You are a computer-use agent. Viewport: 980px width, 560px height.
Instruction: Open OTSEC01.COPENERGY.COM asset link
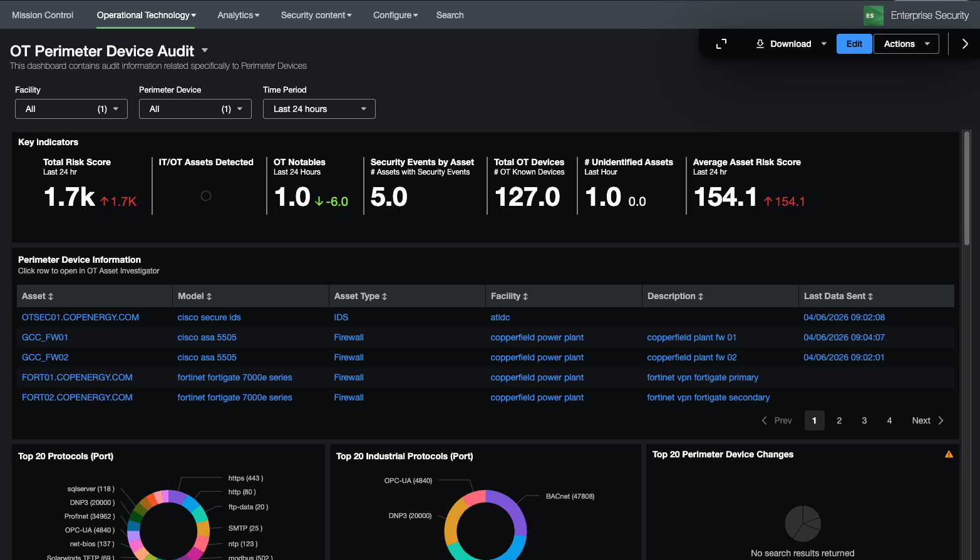click(81, 317)
